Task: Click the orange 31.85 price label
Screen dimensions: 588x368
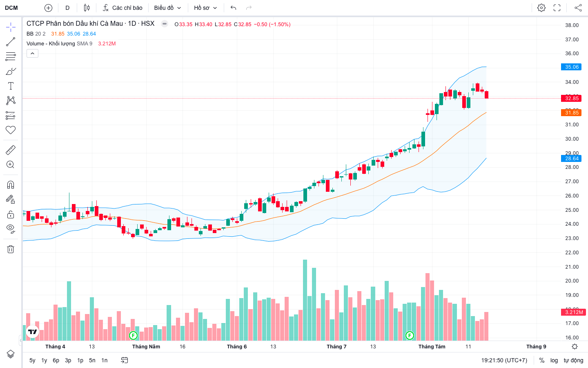Action: point(572,113)
